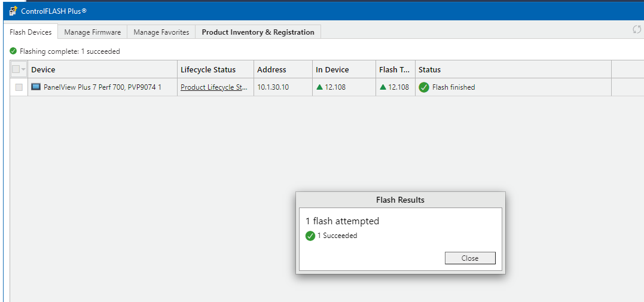Click the 12.108 value in In Device column

click(x=335, y=87)
